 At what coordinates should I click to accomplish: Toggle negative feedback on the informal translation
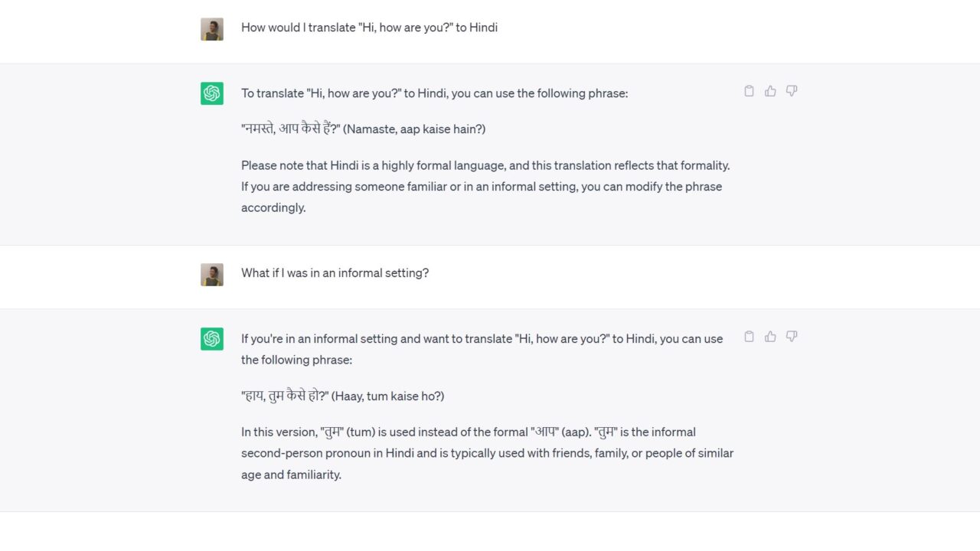point(791,336)
